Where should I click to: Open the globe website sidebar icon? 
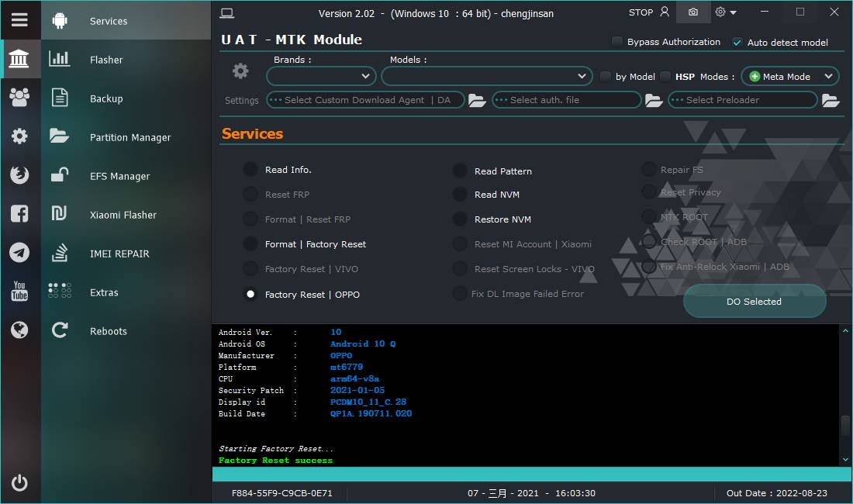point(19,330)
